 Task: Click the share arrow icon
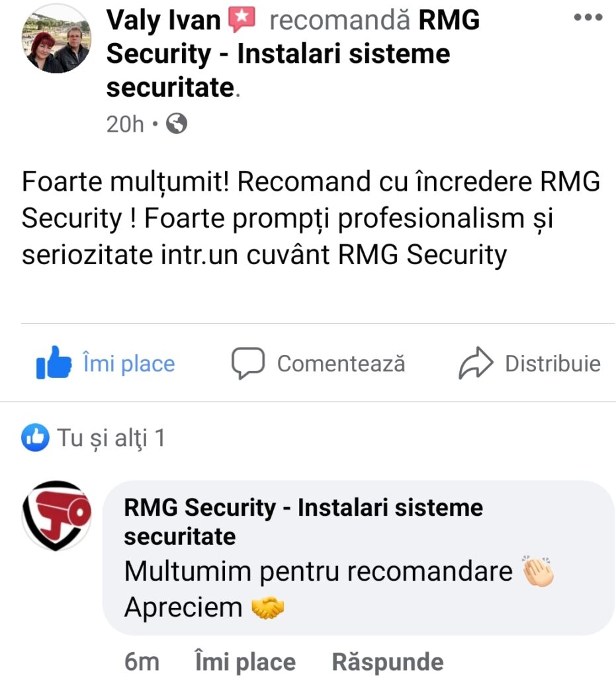pyautogui.click(x=476, y=363)
